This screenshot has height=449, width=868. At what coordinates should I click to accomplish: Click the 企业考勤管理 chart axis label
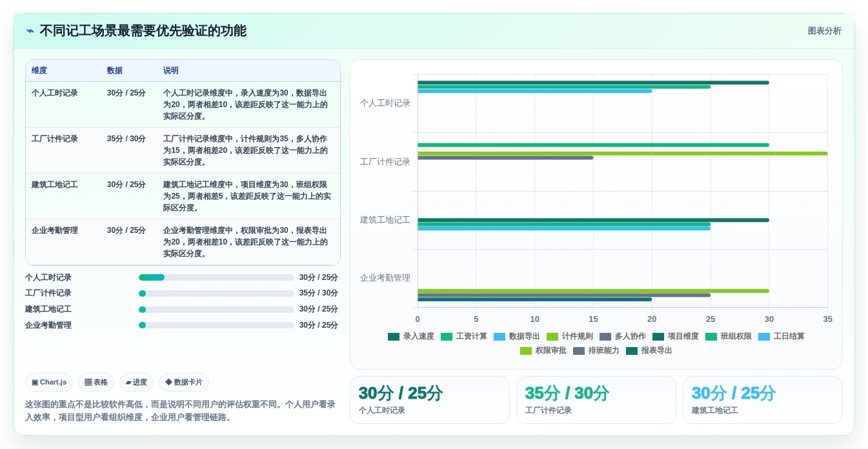click(x=385, y=278)
